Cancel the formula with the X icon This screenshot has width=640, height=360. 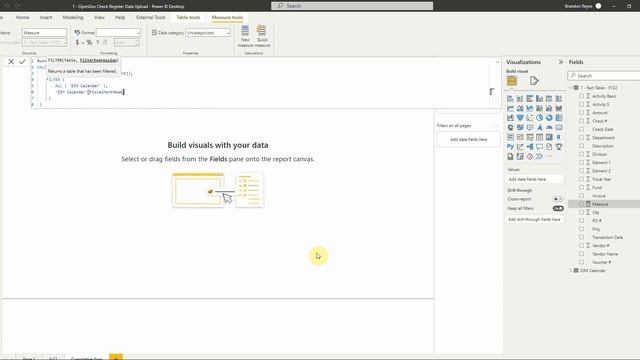(x=11, y=62)
